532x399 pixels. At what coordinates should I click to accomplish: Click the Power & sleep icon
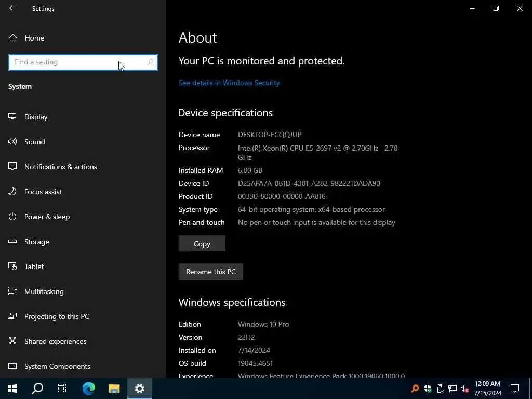[12, 217]
